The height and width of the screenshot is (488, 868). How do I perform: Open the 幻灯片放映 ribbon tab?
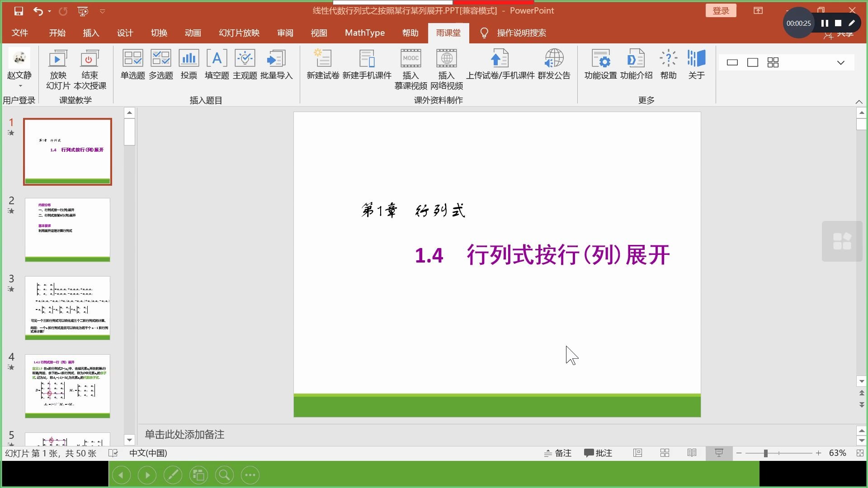[239, 33]
